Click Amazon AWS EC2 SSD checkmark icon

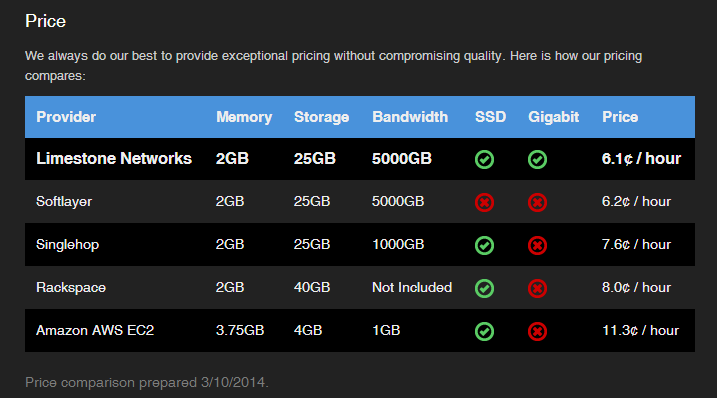484,331
